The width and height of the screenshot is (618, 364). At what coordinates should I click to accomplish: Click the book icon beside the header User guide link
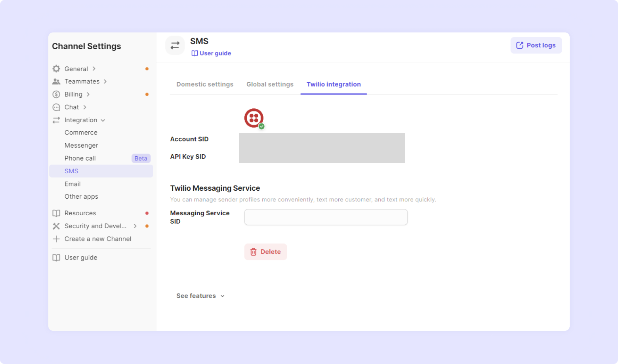[x=195, y=53]
